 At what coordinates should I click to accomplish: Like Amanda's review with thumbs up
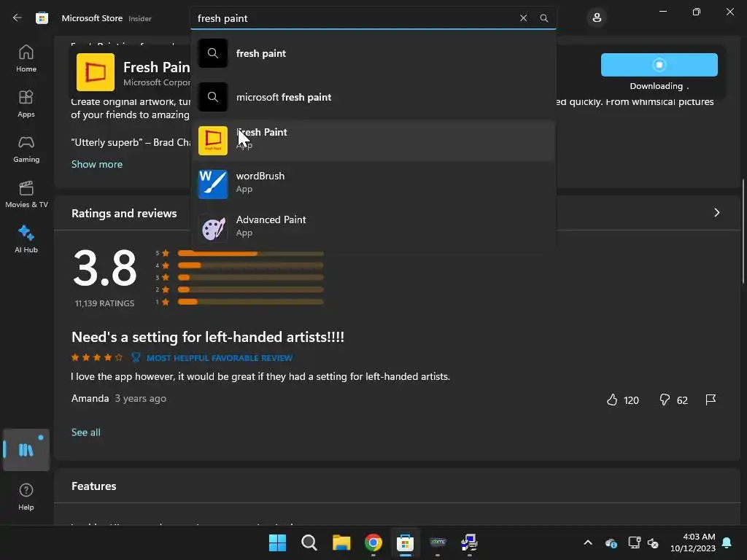point(612,400)
